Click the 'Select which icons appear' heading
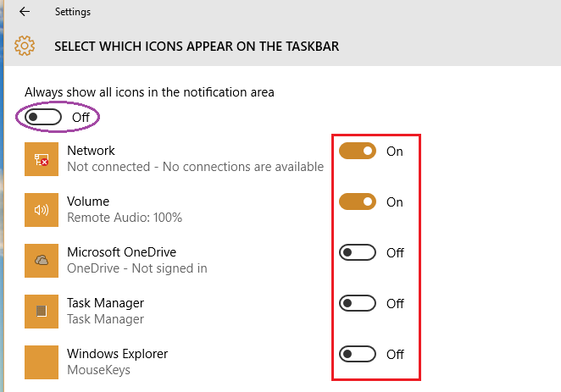This screenshot has width=561, height=392. coord(197,46)
